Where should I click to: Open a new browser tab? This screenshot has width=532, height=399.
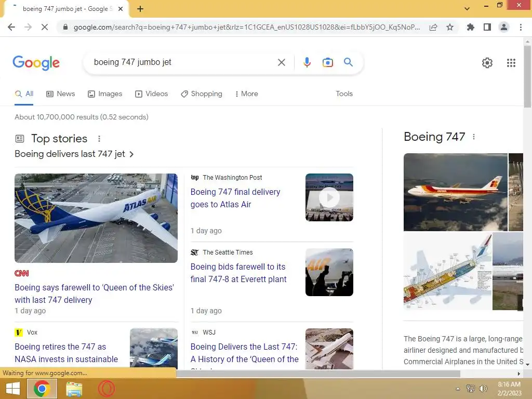click(140, 9)
